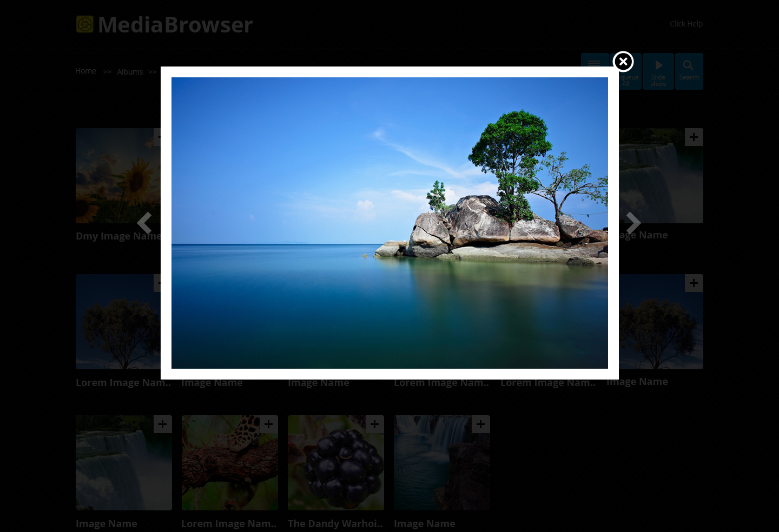The image size is (779, 532).
Task: Close the lightbox with the X button
Action: click(x=623, y=62)
